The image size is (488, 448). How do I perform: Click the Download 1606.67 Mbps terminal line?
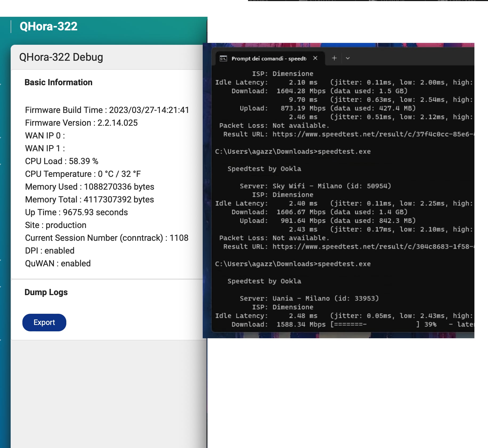pos(320,212)
